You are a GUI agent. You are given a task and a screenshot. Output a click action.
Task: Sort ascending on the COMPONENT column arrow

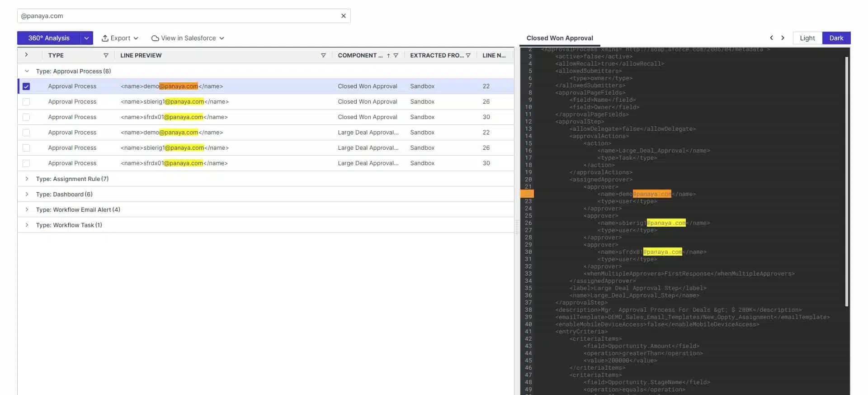pyautogui.click(x=388, y=56)
